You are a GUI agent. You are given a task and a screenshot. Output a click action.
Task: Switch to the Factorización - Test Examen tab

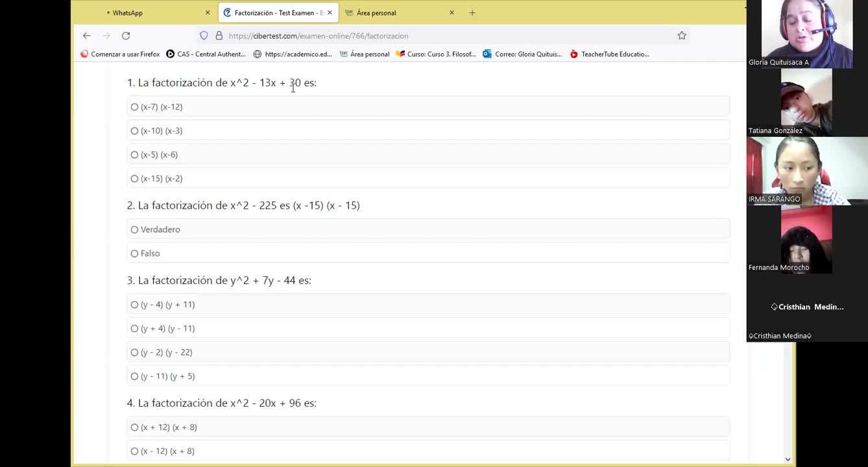click(278, 12)
